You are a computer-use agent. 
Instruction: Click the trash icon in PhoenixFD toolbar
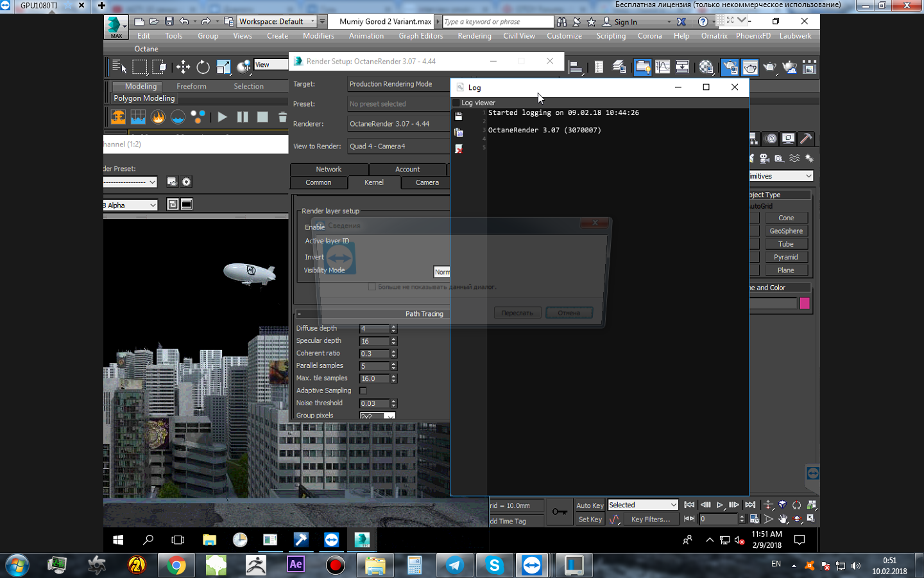(x=282, y=117)
